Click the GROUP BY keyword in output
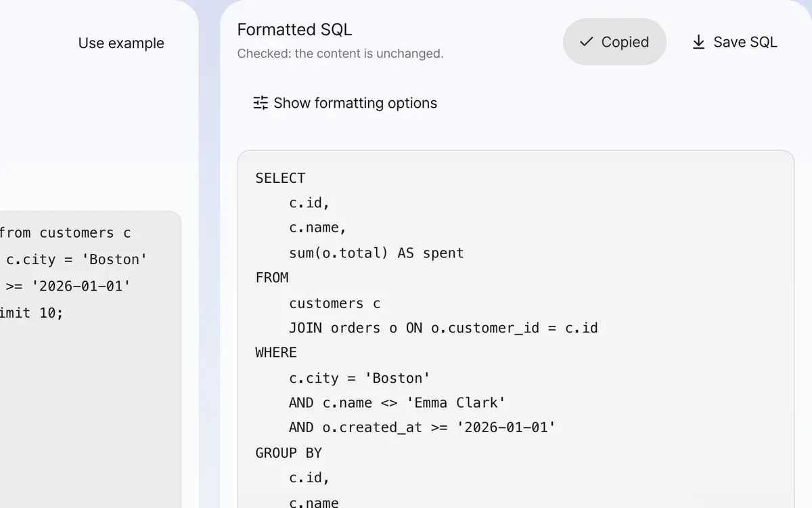The height and width of the screenshot is (508, 812). [x=288, y=452]
